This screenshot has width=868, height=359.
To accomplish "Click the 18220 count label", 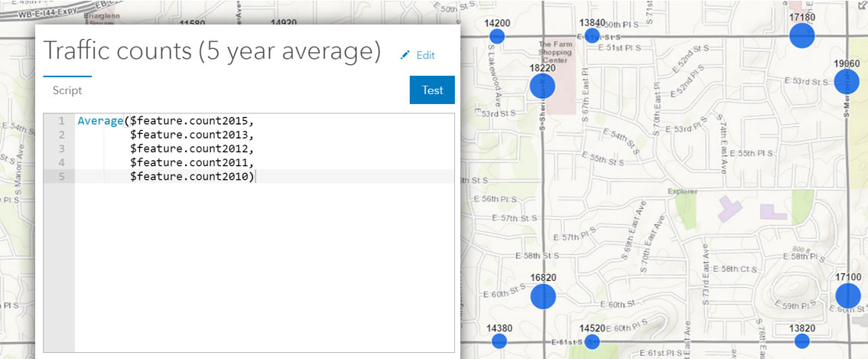I will click(542, 67).
